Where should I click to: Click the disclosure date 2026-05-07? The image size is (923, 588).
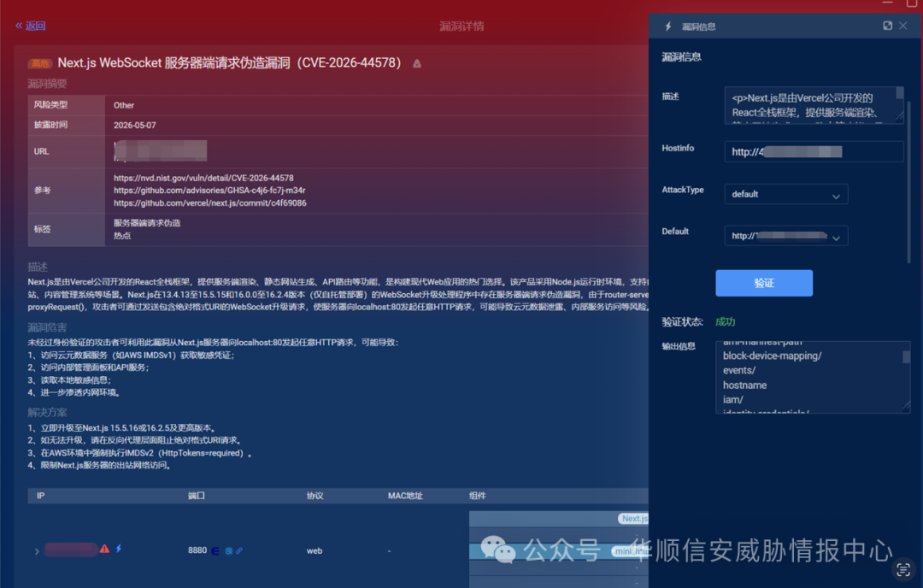(x=135, y=126)
